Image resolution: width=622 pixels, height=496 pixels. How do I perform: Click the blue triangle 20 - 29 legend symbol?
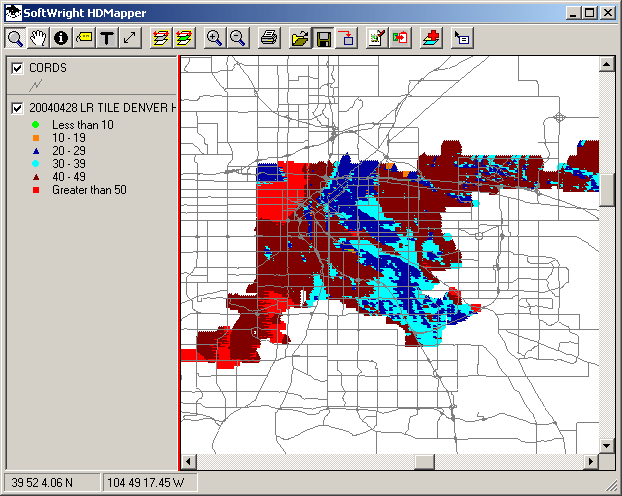click(x=36, y=151)
